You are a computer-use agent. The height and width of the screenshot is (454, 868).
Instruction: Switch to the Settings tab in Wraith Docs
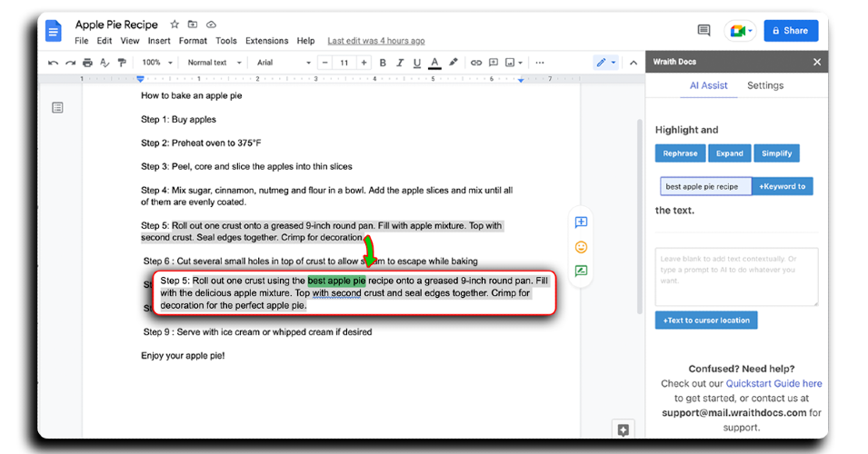click(x=765, y=85)
